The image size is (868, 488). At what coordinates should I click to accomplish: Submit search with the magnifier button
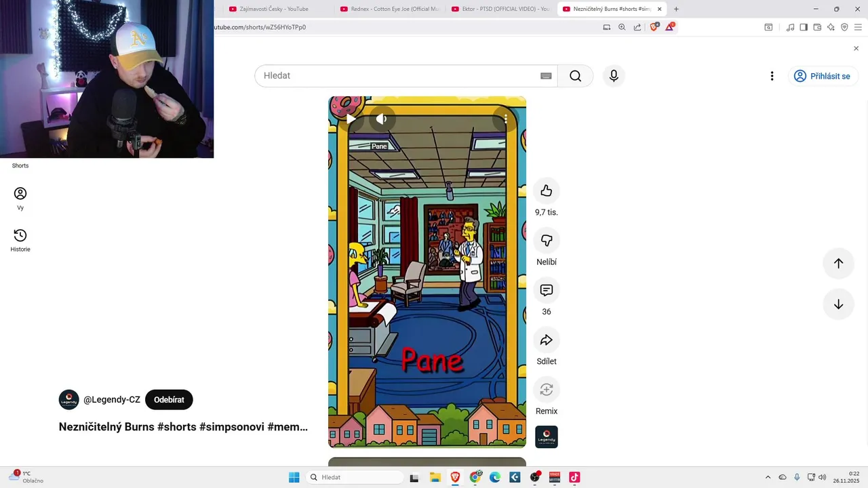coord(576,76)
